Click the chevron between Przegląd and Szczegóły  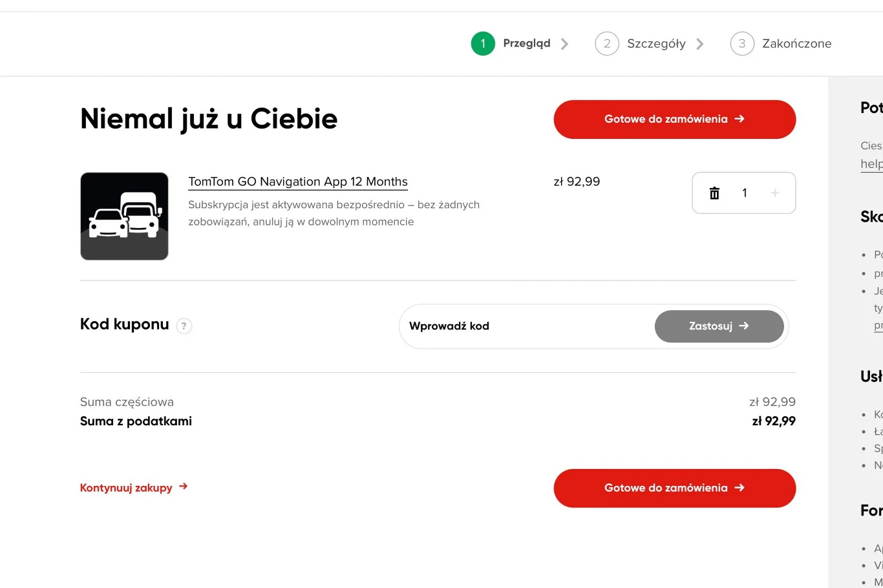tap(565, 43)
